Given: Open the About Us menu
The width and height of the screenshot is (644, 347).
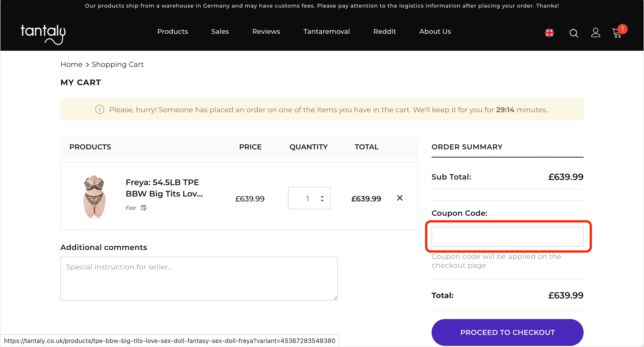Looking at the screenshot, I should tap(435, 32).
